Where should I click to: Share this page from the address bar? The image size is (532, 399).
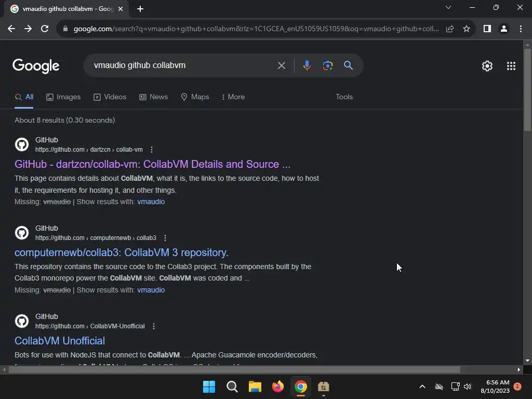(x=450, y=29)
